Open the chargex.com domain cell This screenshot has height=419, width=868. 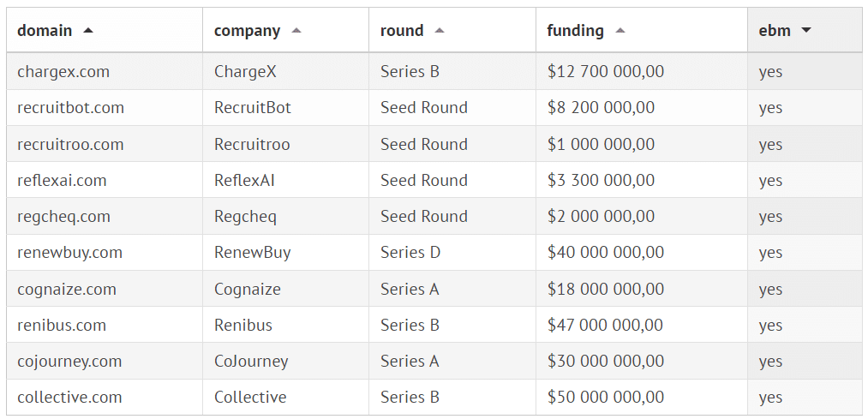pos(63,72)
